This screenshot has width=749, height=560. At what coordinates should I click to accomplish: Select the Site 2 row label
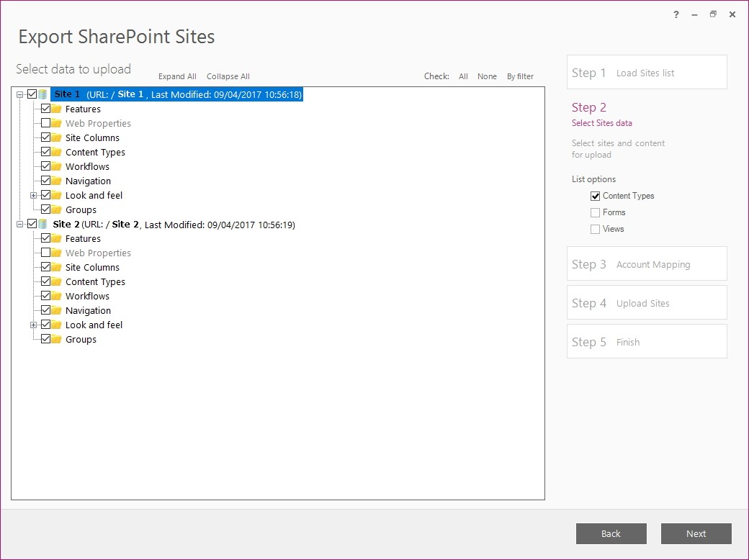pos(174,225)
